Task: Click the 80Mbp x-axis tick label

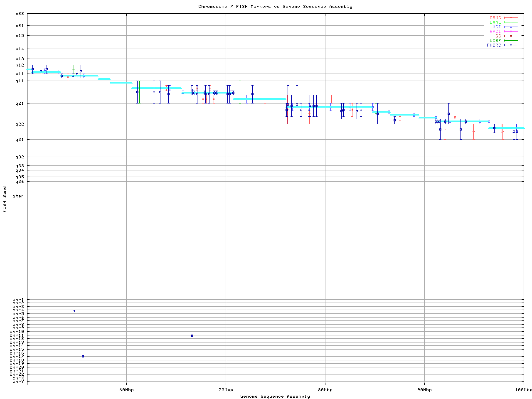Action: coord(325,390)
